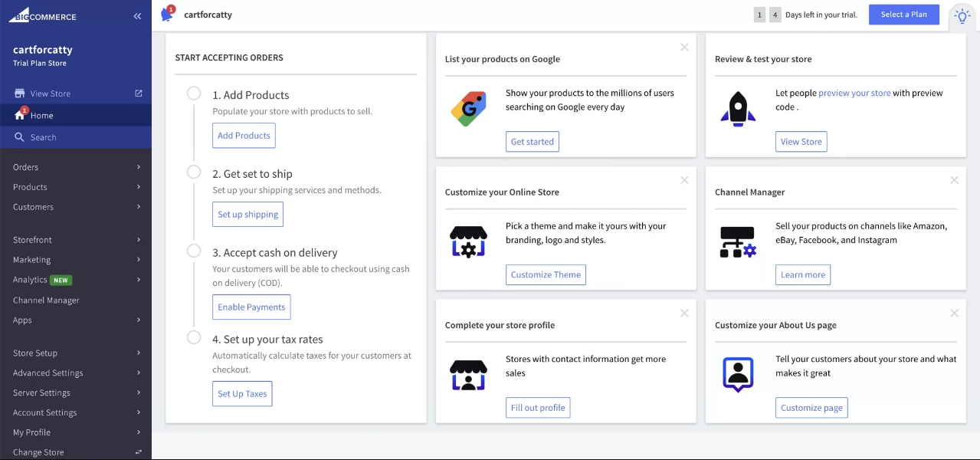Expand the Apps menu chevron
This screenshot has width=980, height=460.
pos(139,320)
